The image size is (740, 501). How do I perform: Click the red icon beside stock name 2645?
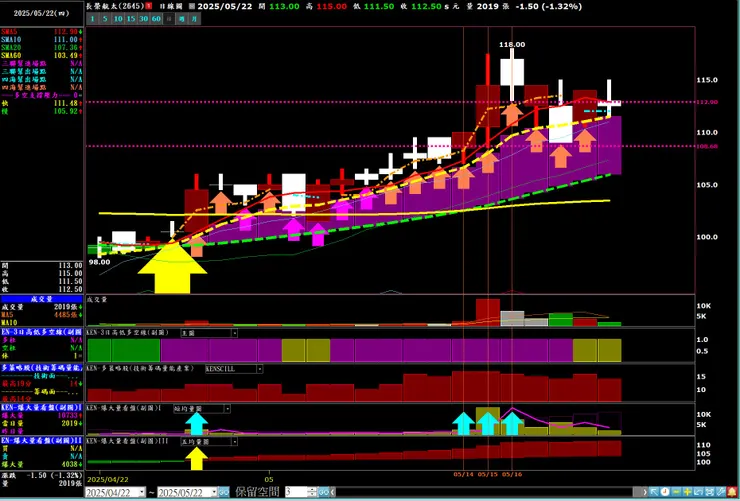(x=149, y=6)
